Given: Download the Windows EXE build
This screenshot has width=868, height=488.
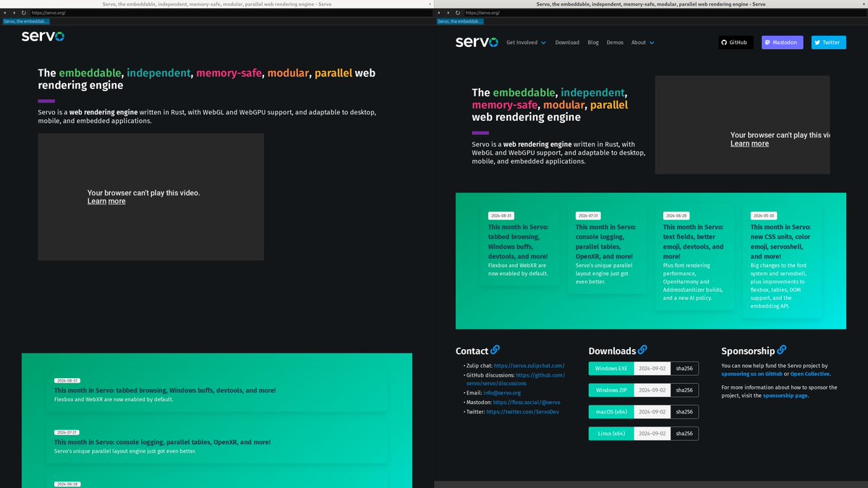Looking at the screenshot, I should click(611, 369).
